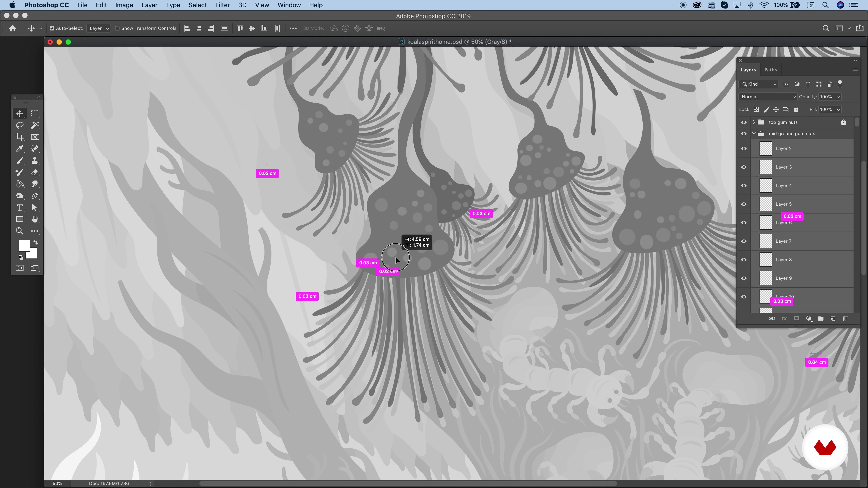Select the Dodge tool
The width and height of the screenshot is (868, 488).
19,196
